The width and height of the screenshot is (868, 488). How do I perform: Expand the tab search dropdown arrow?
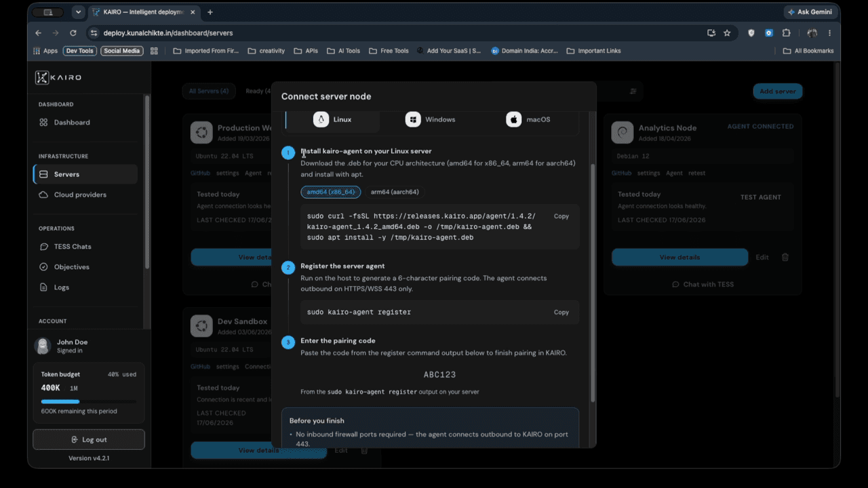[79, 12]
